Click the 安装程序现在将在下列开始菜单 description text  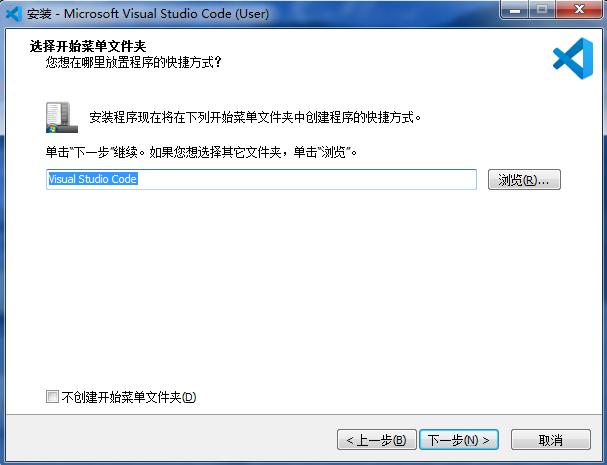[255, 117]
